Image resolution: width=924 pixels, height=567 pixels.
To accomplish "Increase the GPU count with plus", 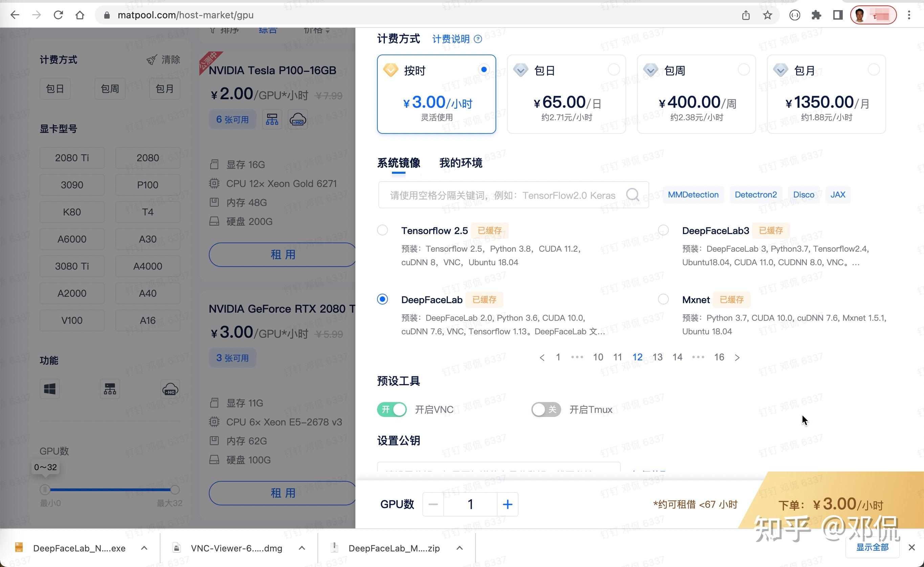I will pos(507,504).
